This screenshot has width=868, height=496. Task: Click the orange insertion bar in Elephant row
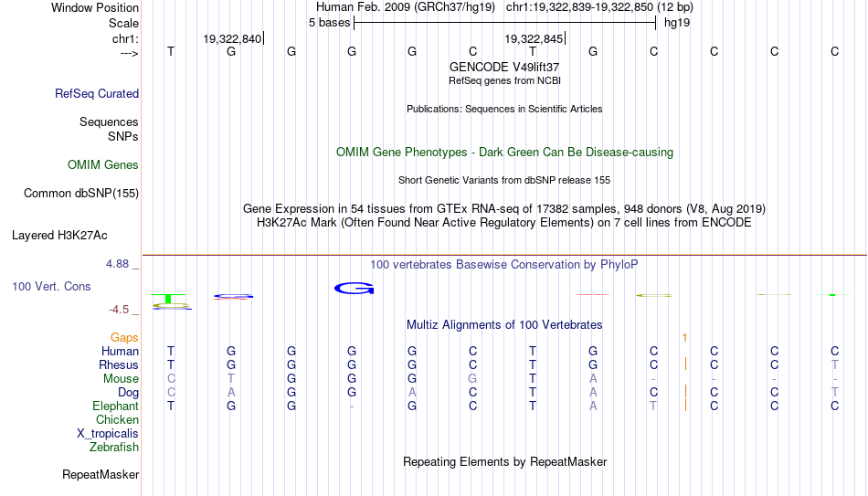686,406
